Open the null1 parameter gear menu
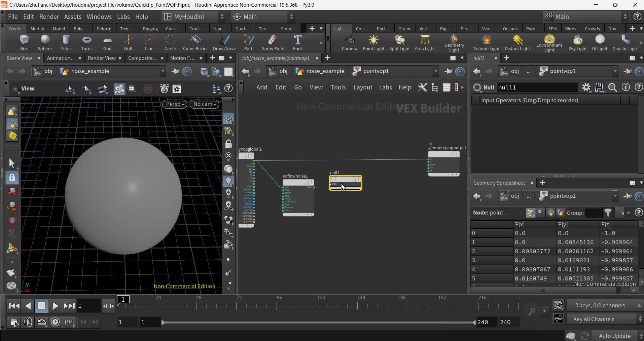 point(586,87)
